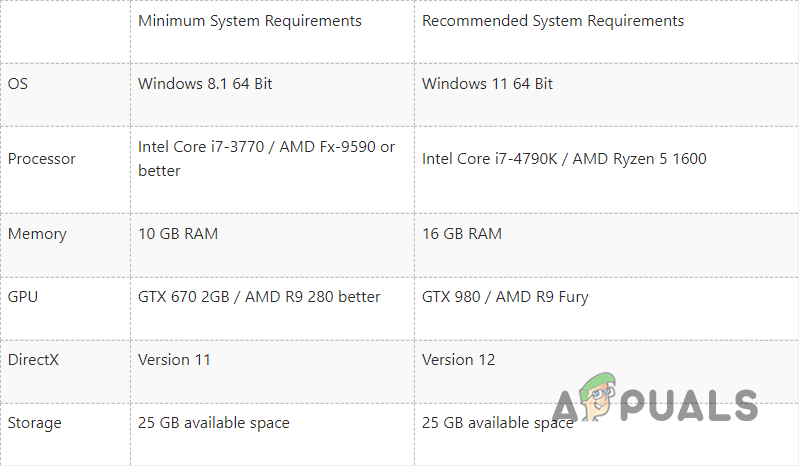Click the Minimum System Requirements header

coord(250,21)
